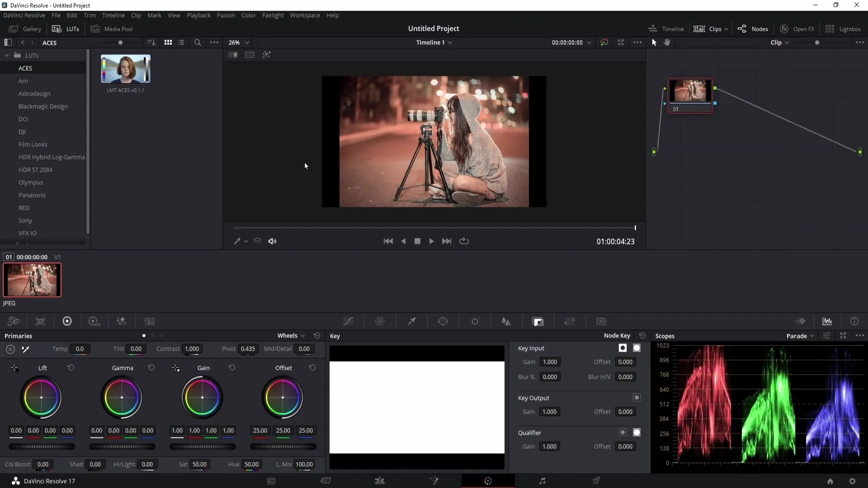The image size is (868, 488).
Task: Click the Color Wheels picker icon
Action: 25,349
